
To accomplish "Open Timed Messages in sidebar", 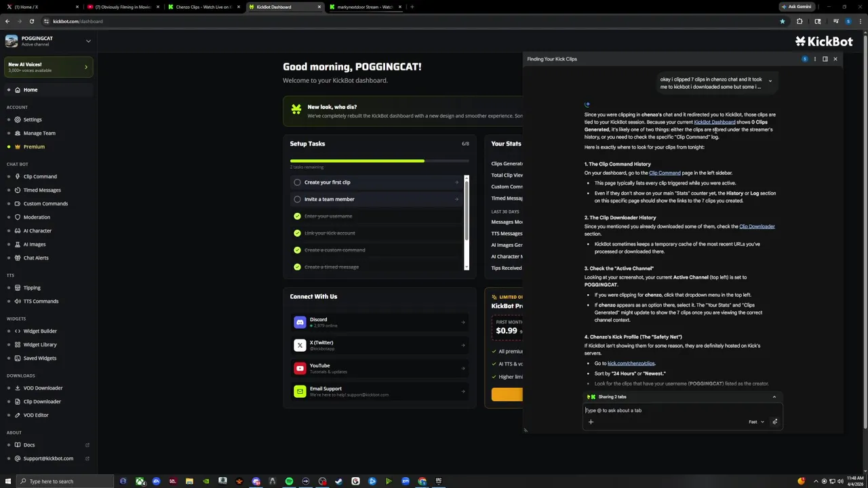I will 47,190.
